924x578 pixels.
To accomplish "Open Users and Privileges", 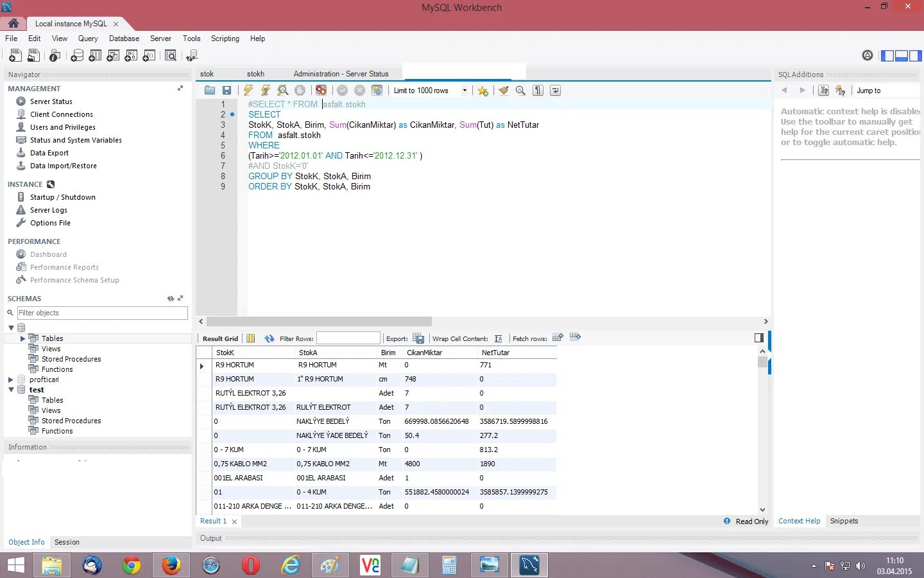I will pyautogui.click(x=63, y=127).
